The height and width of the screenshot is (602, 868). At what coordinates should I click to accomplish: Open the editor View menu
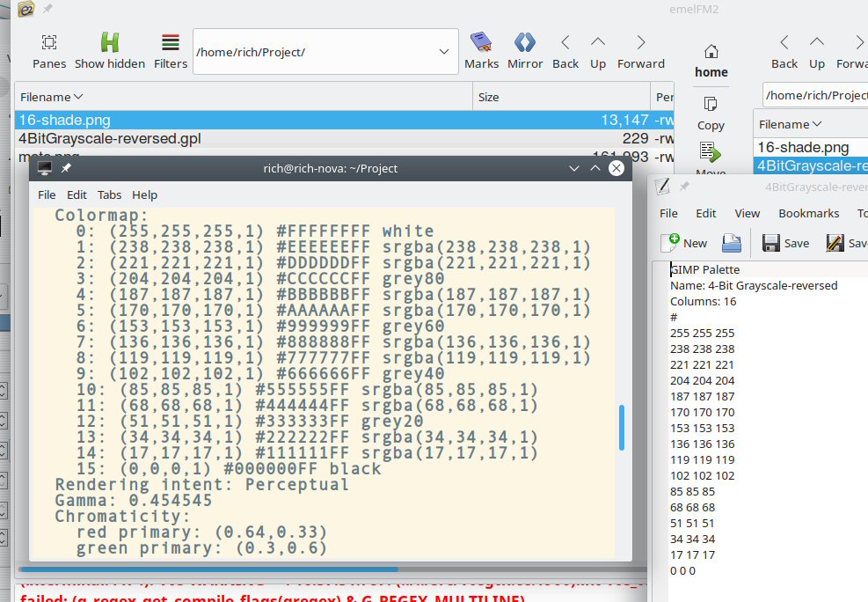(x=747, y=213)
